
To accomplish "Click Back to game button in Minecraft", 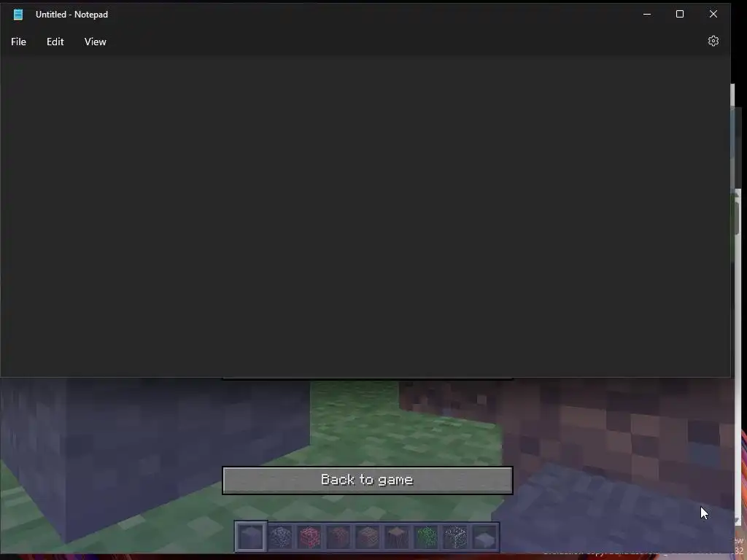I will [368, 480].
